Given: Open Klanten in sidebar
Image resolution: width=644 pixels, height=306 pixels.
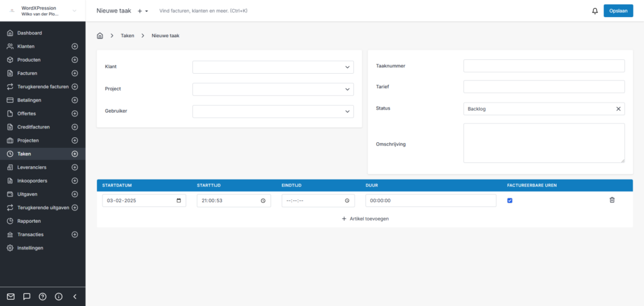Looking at the screenshot, I should (25, 47).
